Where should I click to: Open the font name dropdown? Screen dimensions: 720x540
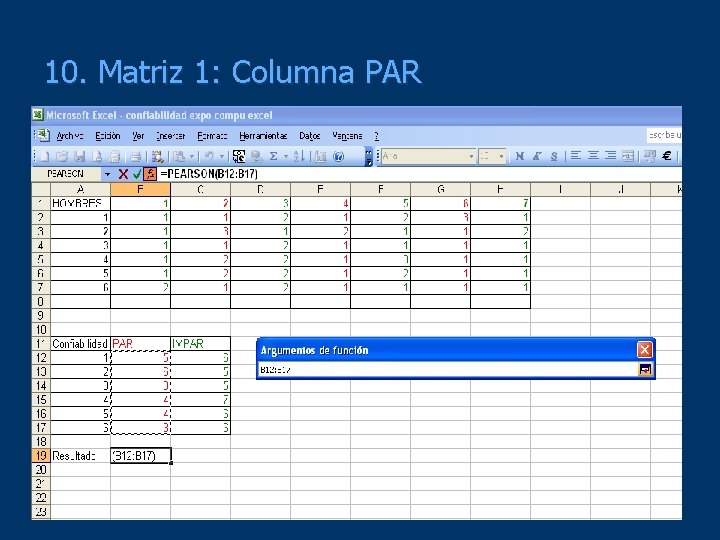pyautogui.click(x=471, y=157)
